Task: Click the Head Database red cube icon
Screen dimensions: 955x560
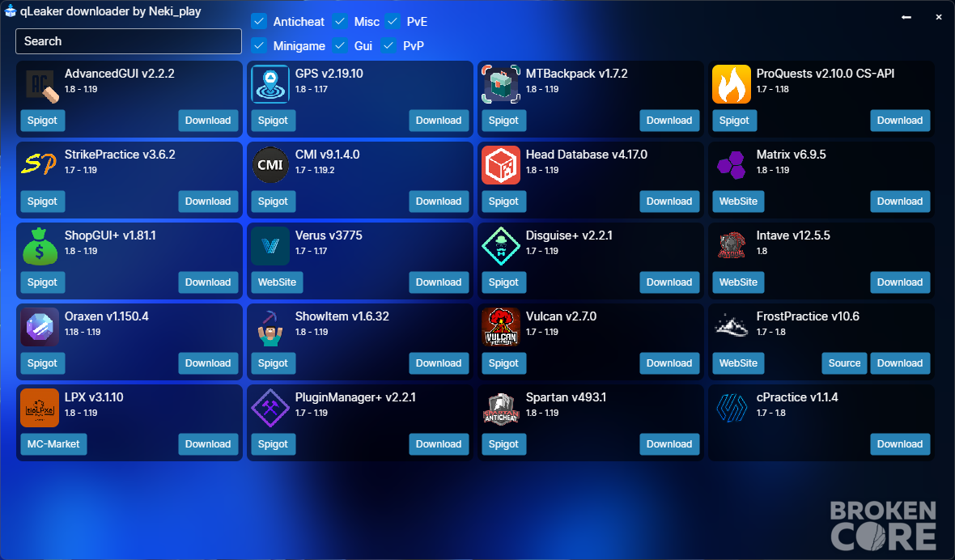Action: coord(501,165)
